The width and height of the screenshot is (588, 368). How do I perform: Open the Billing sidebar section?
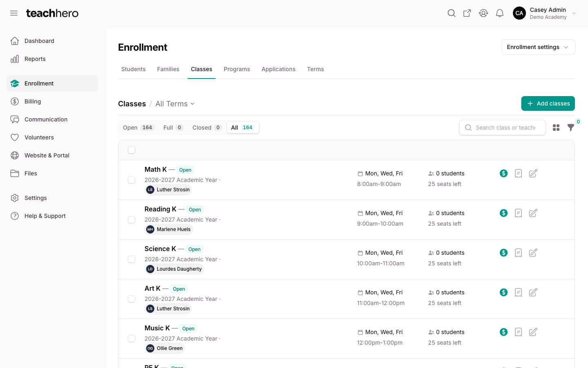coord(52,101)
